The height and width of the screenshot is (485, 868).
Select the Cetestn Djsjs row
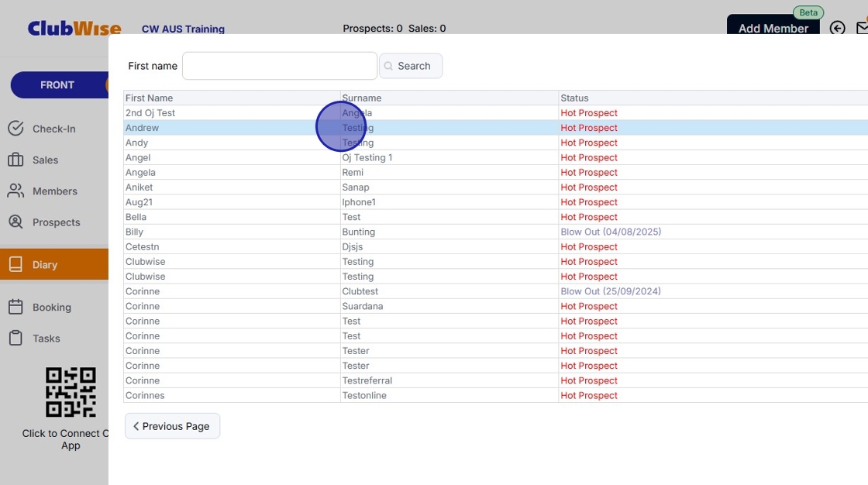495,247
